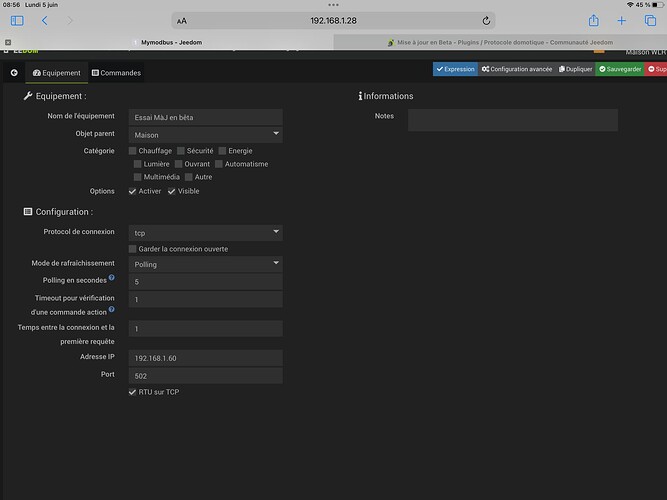Switch to the Commandes tab
This screenshot has width=667, height=500.
(x=116, y=73)
